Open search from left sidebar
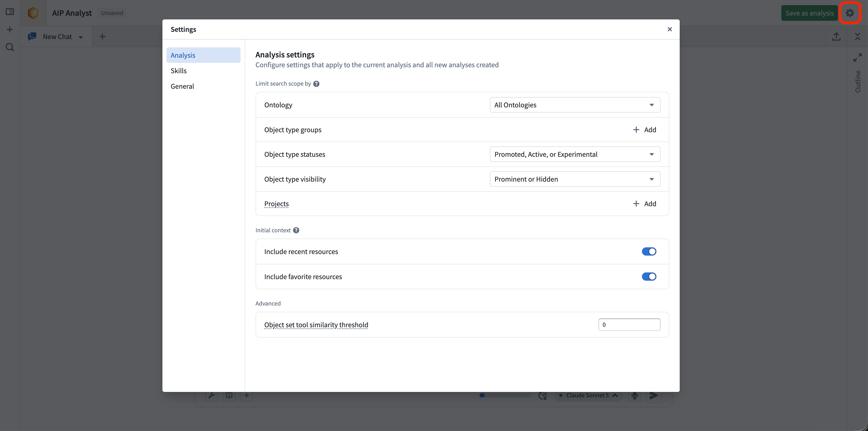868x431 pixels. (x=10, y=47)
